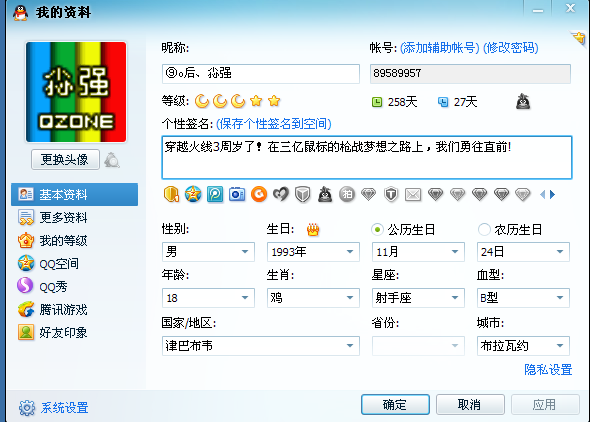Switch to the 更多资料 tab

tap(75, 217)
